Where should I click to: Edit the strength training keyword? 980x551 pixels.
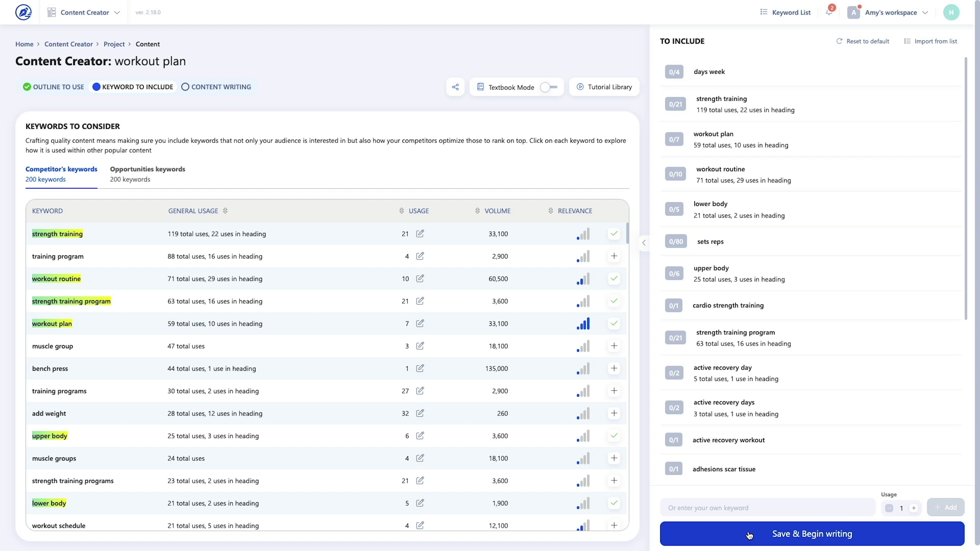point(420,233)
